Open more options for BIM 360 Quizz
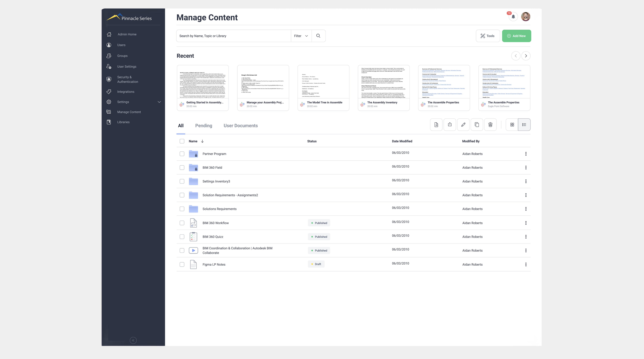The width and height of the screenshot is (644, 359). [x=526, y=237]
